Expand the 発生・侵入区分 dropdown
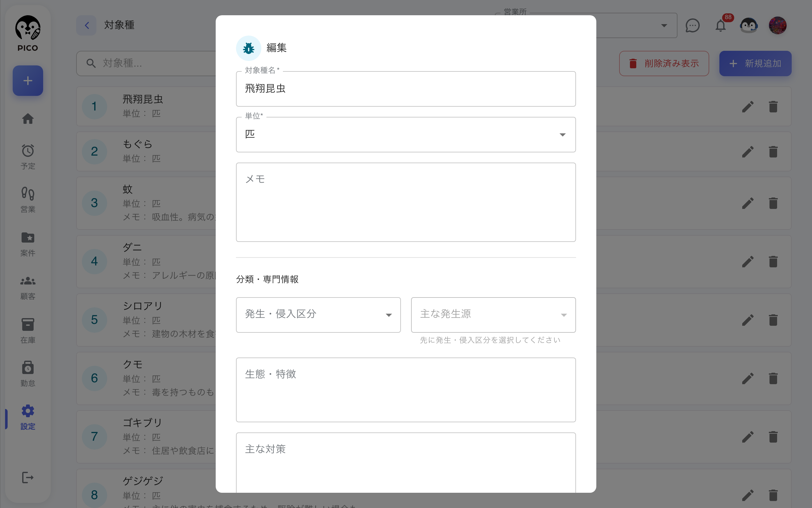The width and height of the screenshot is (812, 508). [318, 315]
